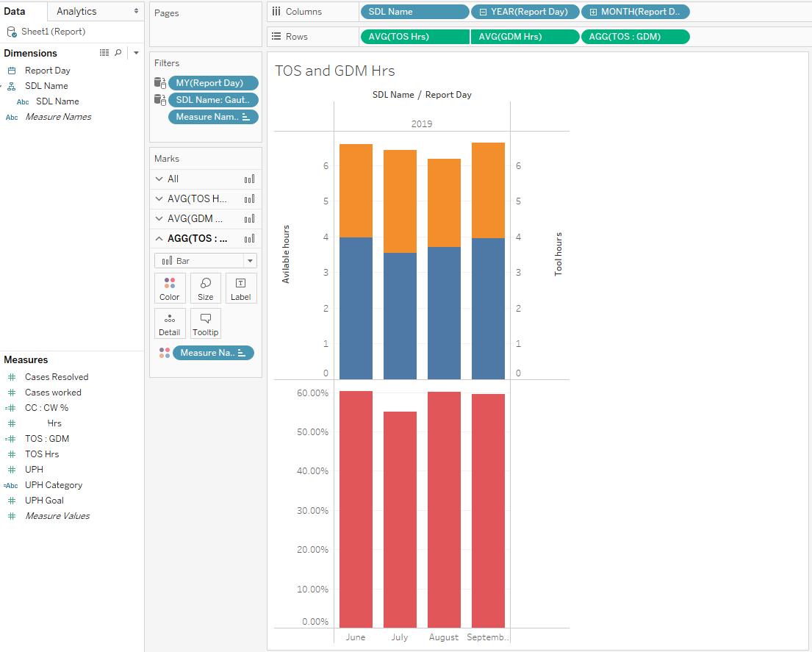Click the SDL Name pill on Columns
This screenshot has height=652, width=812.
(414, 12)
